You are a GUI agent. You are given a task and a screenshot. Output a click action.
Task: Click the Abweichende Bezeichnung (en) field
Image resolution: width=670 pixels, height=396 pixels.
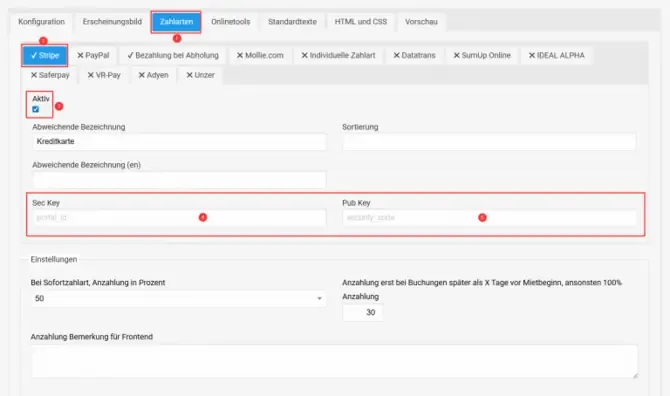point(179,180)
